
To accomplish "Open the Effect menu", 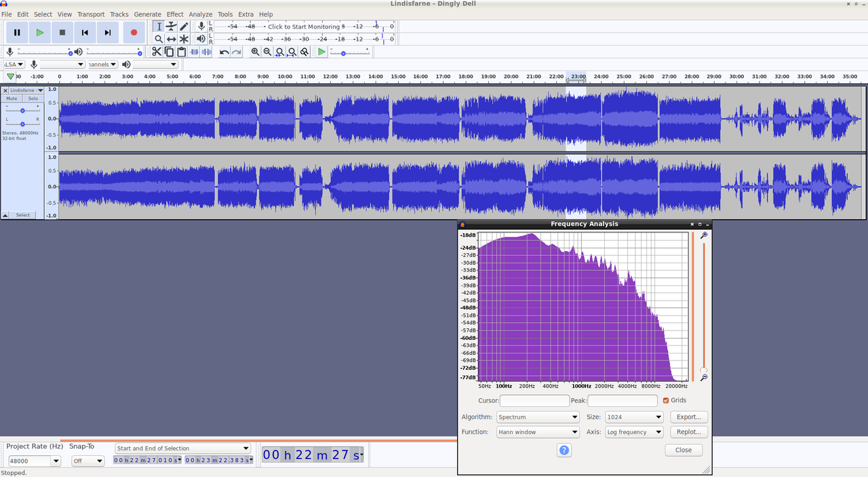I will tap(175, 14).
